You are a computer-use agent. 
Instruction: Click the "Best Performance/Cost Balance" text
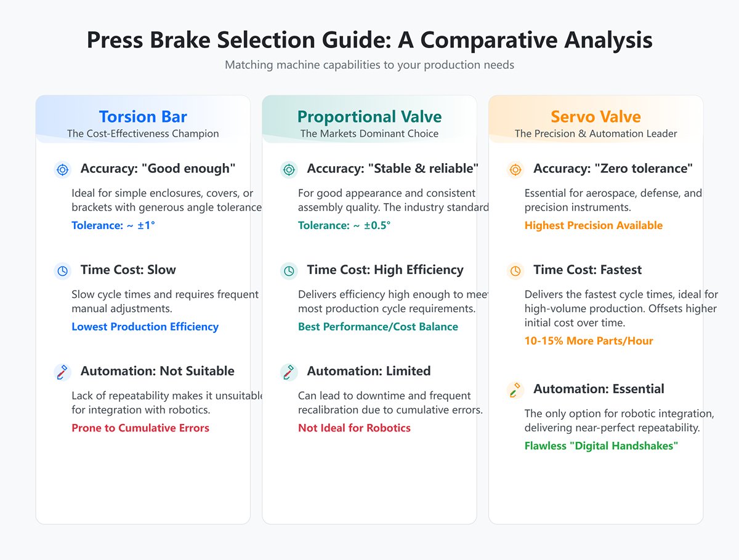[378, 327]
